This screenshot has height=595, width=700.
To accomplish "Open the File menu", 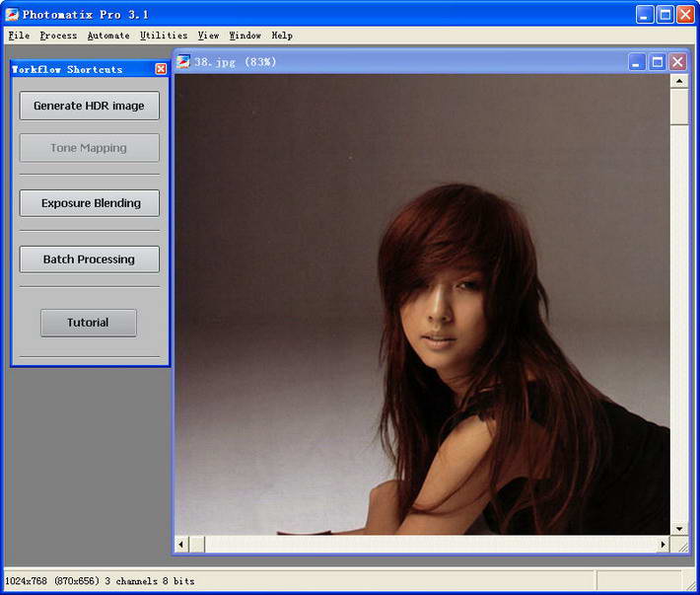I will pos(19,36).
